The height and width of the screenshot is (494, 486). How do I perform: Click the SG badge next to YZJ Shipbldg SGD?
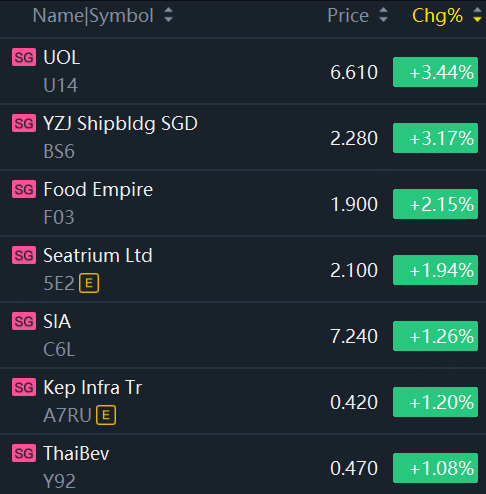pos(24,123)
